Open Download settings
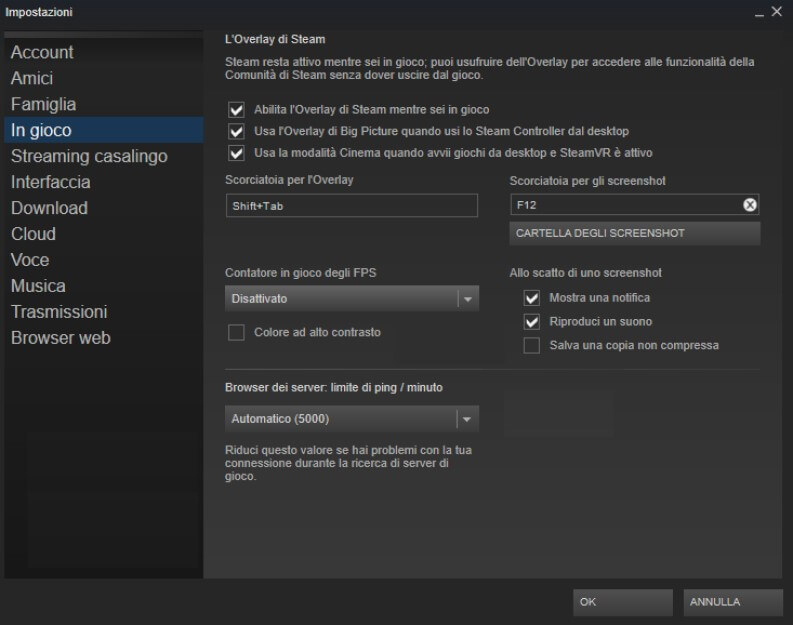Image resolution: width=793 pixels, height=625 pixels. (104, 208)
